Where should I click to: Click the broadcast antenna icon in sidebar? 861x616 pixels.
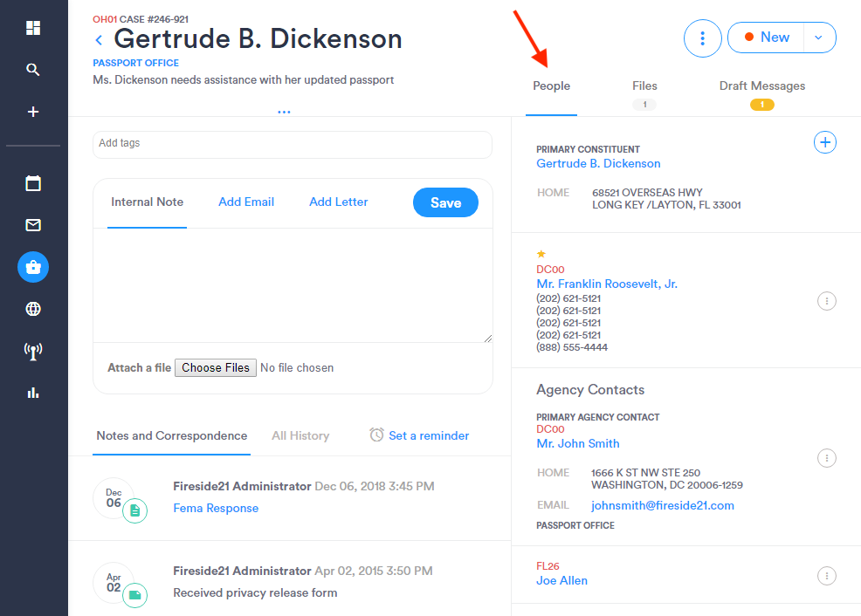pyautogui.click(x=33, y=351)
